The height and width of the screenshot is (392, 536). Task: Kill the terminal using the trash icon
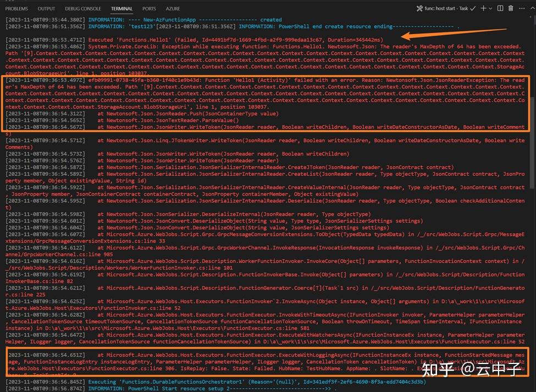coord(510,8)
